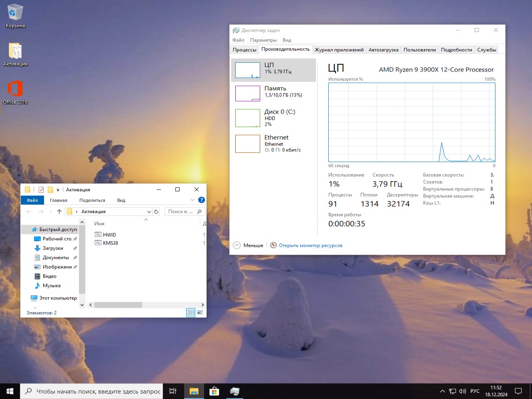The width and height of the screenshot is (532, 399).
Task: Open Task View from the taskbar
Action: tap(172, 391)
